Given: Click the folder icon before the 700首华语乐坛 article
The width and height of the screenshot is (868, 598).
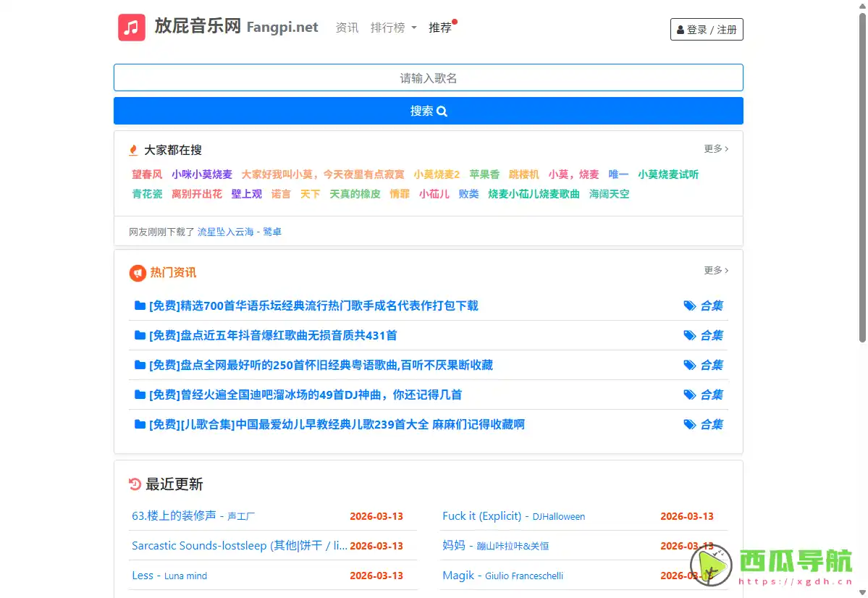Looking at the screenshot, I should click(x=139, y=305).
